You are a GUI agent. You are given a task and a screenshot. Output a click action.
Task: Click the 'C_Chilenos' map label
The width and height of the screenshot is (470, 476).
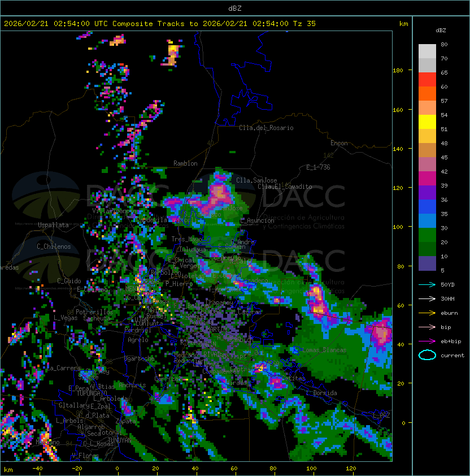point(54,246)
